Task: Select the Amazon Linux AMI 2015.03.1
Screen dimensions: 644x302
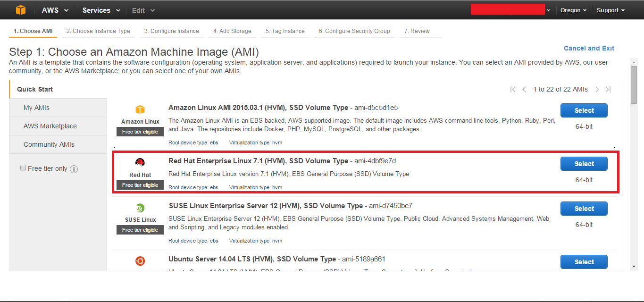Action: [584, 110]
